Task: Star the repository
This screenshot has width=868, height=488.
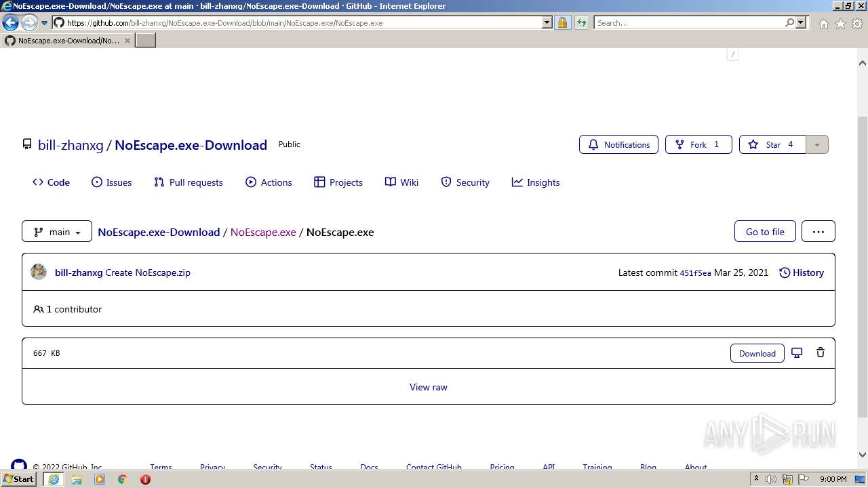Action: [x=772, y=144]
